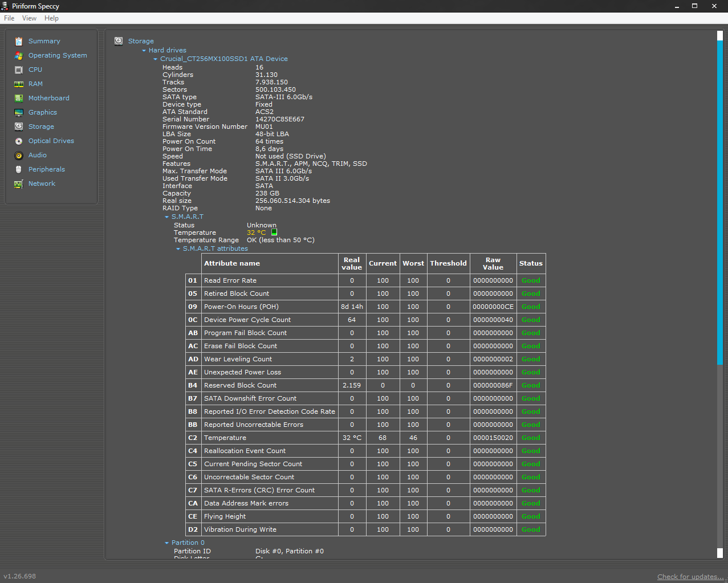Open the Help menu
This screenshot has height=583, width=728.
[51, 18]
